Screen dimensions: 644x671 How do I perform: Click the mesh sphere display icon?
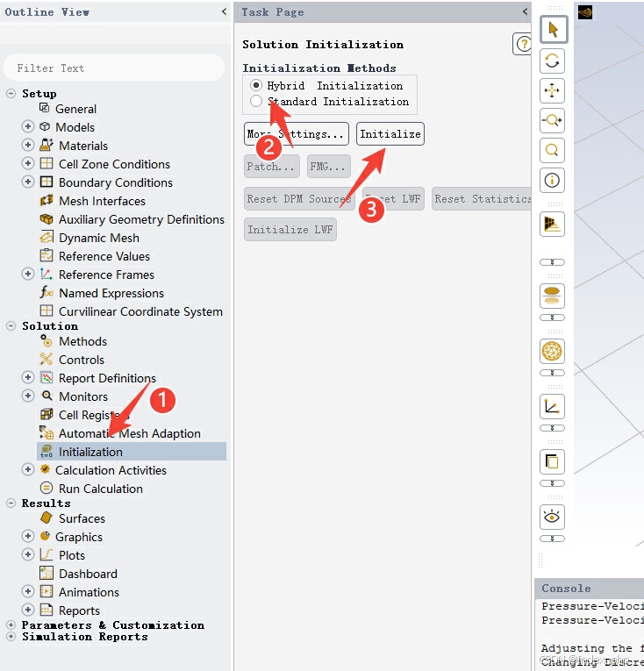coord(552,352)
